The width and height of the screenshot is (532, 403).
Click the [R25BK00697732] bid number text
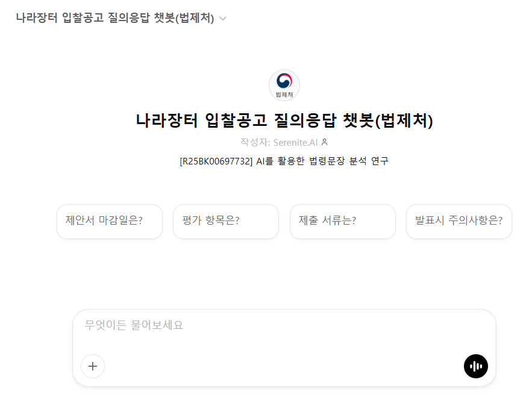click(x=216, y=161)
